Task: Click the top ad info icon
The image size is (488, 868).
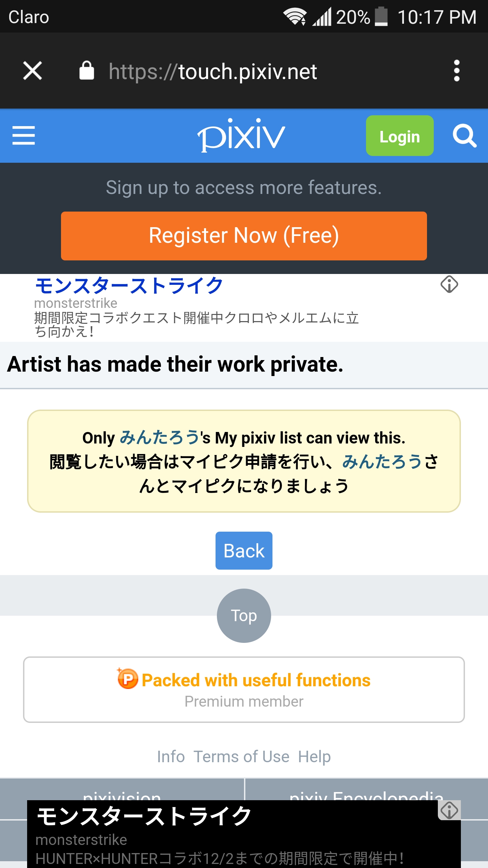Action: (x=449, y=284)
